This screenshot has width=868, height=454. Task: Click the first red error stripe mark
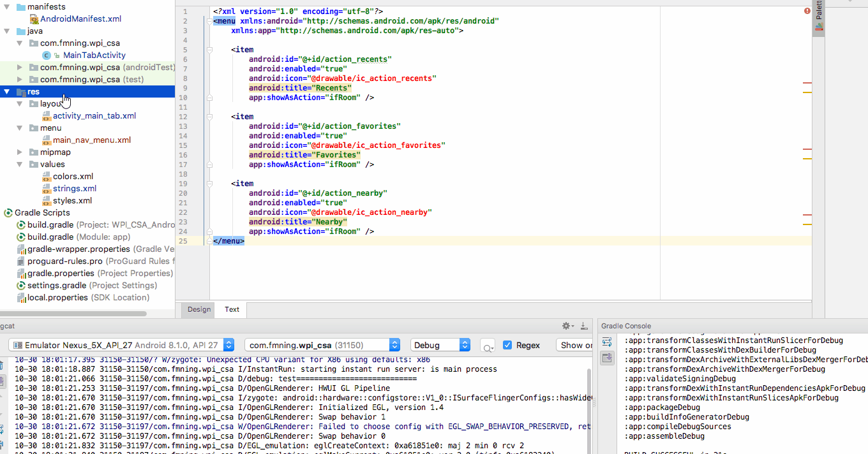click(807, 83)
